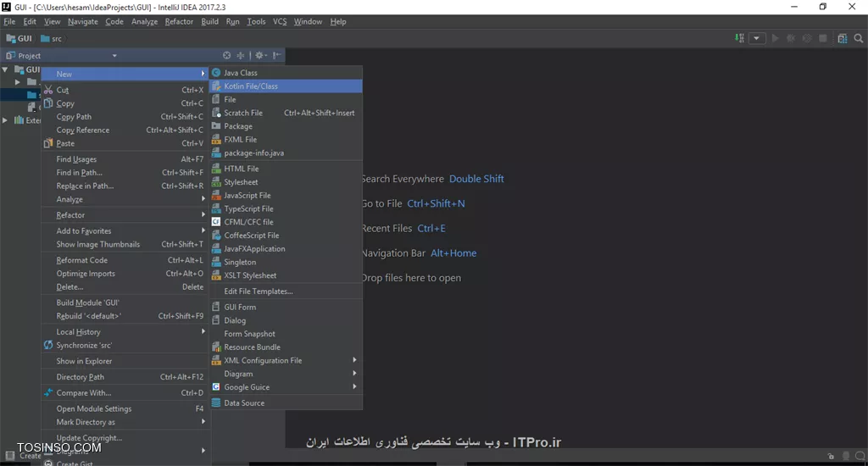868x466 pixels.
Task: Click Synchronize 'src'
Action: coord(125,346)
